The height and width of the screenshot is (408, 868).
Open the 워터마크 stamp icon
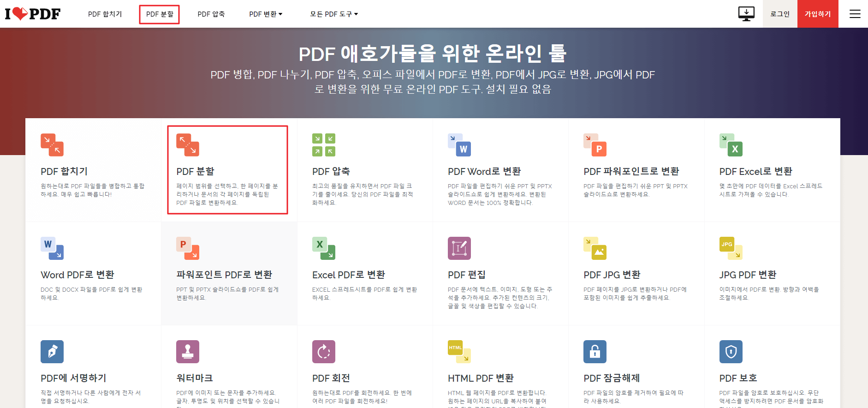tap(188, 352)
